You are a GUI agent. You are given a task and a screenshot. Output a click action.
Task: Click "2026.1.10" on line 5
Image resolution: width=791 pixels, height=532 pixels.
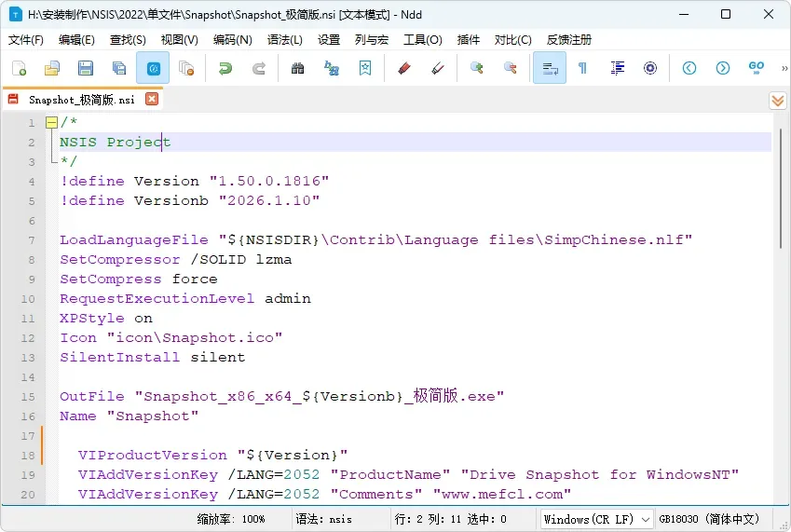(x=269, y=200)
